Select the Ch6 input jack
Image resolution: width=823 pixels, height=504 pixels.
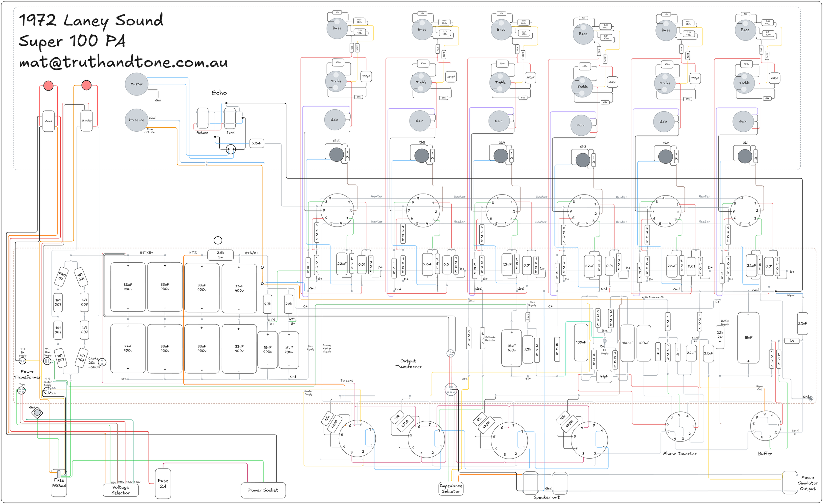pos(336,154)
